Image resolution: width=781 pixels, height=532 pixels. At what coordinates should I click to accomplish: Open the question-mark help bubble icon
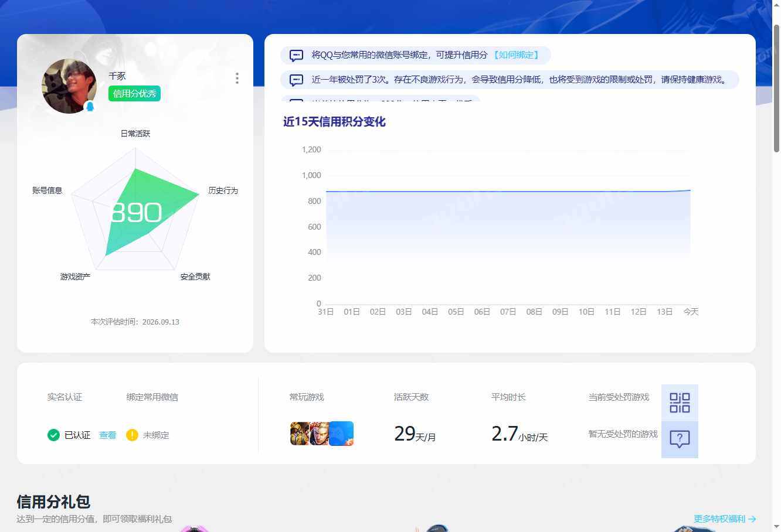click(680, 439)
